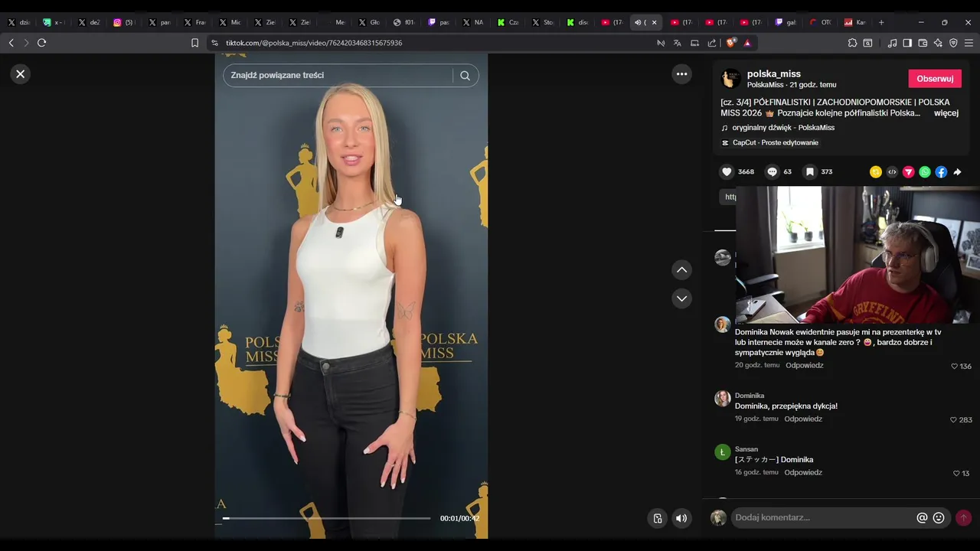Follow polska_miss with Obserwuj button
This screenshot has width=980, height=551.
click(x=935, y=79)
